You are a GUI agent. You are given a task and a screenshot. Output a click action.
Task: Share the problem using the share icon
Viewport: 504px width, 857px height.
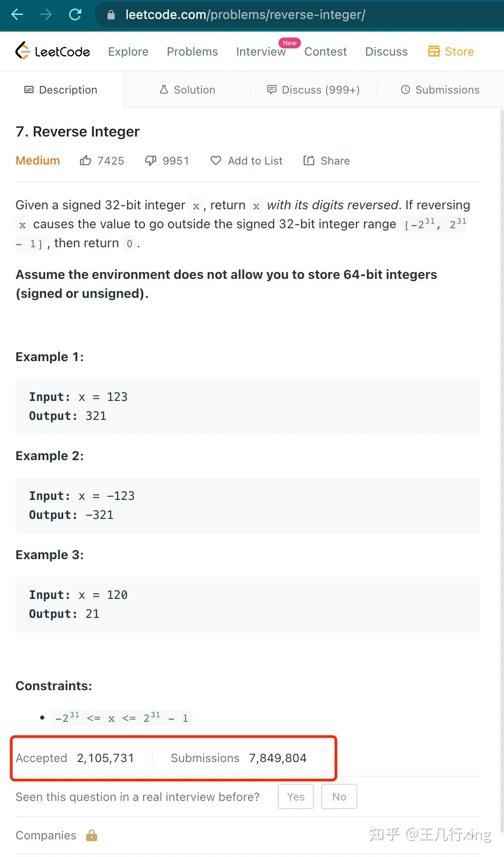pos(309,160)
